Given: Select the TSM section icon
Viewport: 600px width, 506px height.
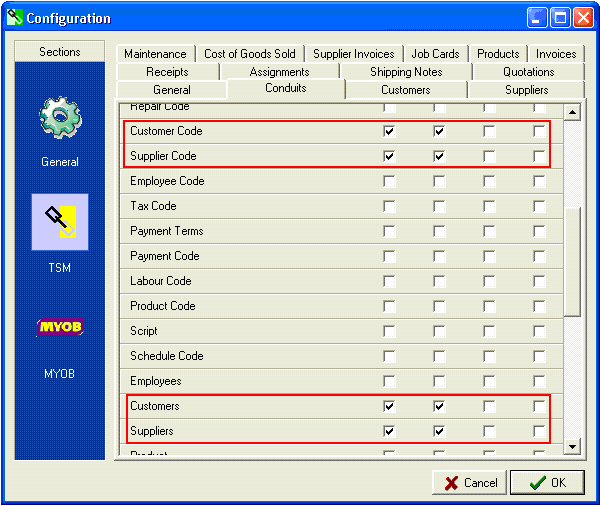Looking at the screenshot, I should [x=59, y=222].
